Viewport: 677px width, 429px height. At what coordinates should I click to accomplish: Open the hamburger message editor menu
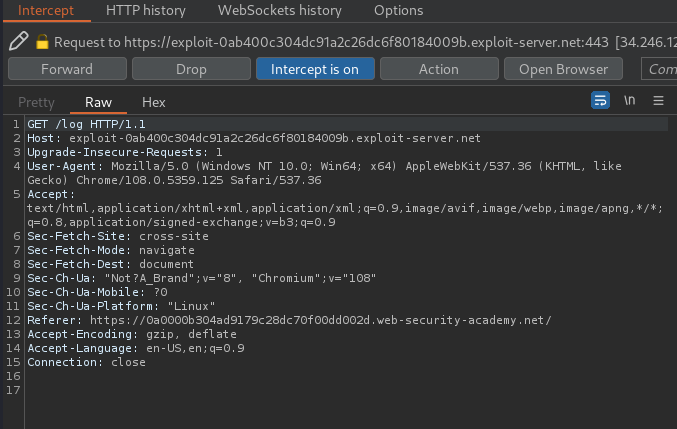(658, 101)
